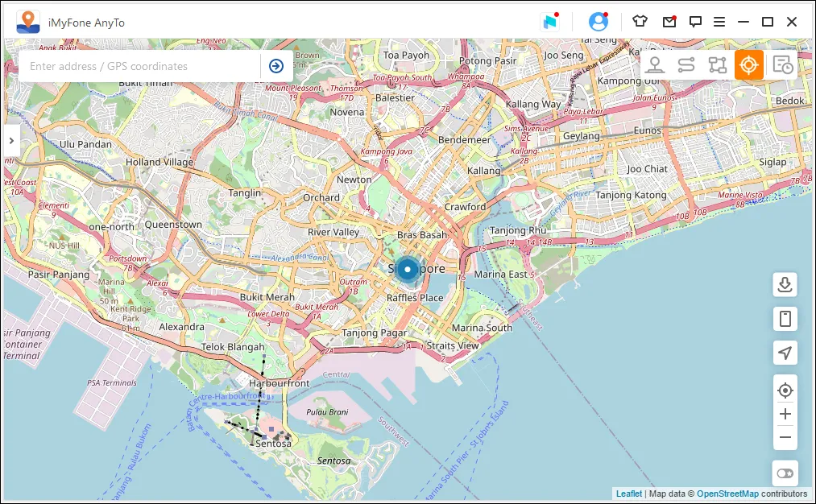Image resolution: width=816 pixels, height=504 pixels.
Task: Click the blue search go button
Action: (276, 65)
